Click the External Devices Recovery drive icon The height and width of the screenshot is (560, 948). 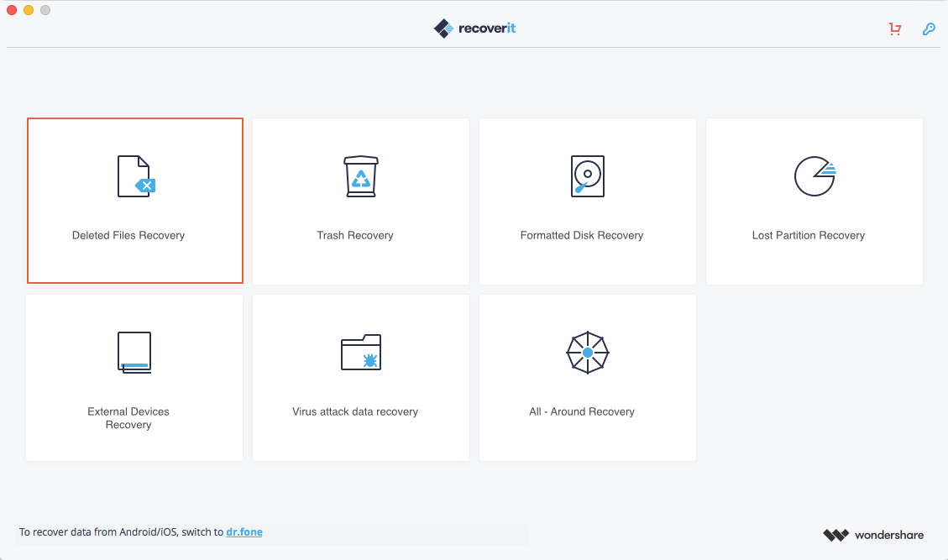pos(134,353)
